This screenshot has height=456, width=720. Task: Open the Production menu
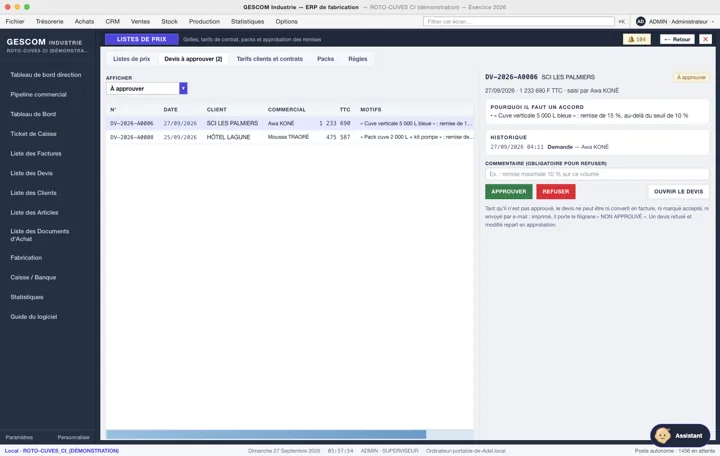tap(204, 22)
